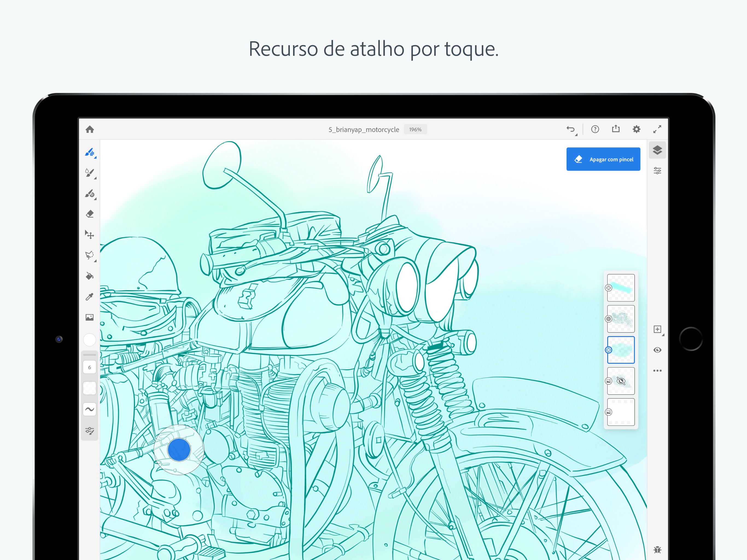Open app settings gear
The image size is (747, 560).
636,129
